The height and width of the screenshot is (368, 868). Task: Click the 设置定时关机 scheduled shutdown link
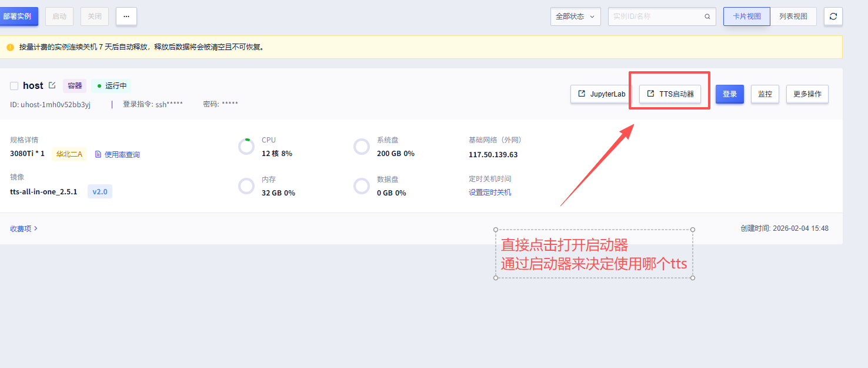pyautogui.click(x=490, y=192)
